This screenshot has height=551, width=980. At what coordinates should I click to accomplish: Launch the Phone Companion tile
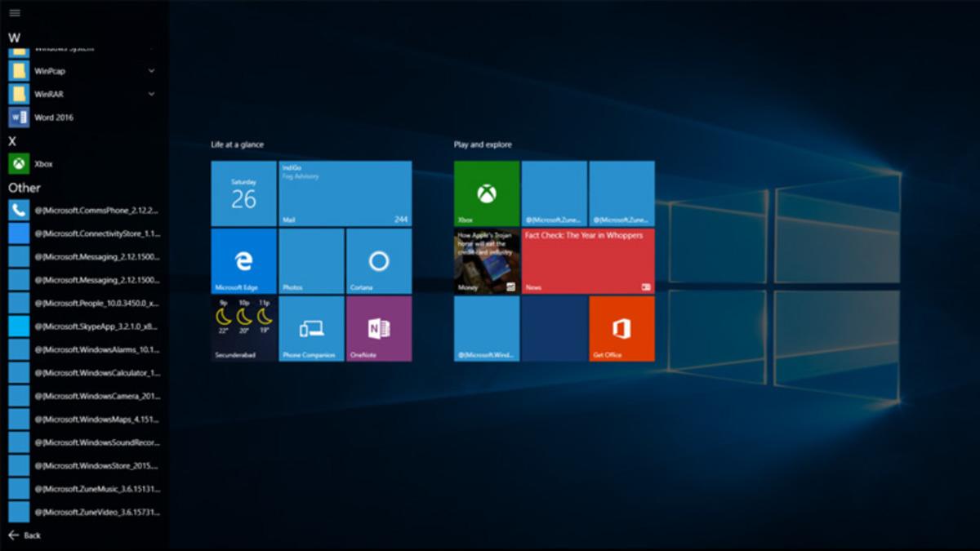point(310,328)
